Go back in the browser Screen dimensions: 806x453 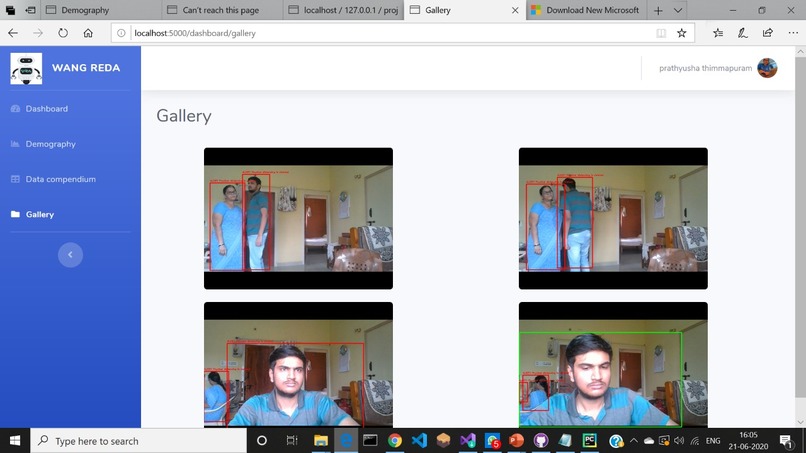tap(13, 33)
